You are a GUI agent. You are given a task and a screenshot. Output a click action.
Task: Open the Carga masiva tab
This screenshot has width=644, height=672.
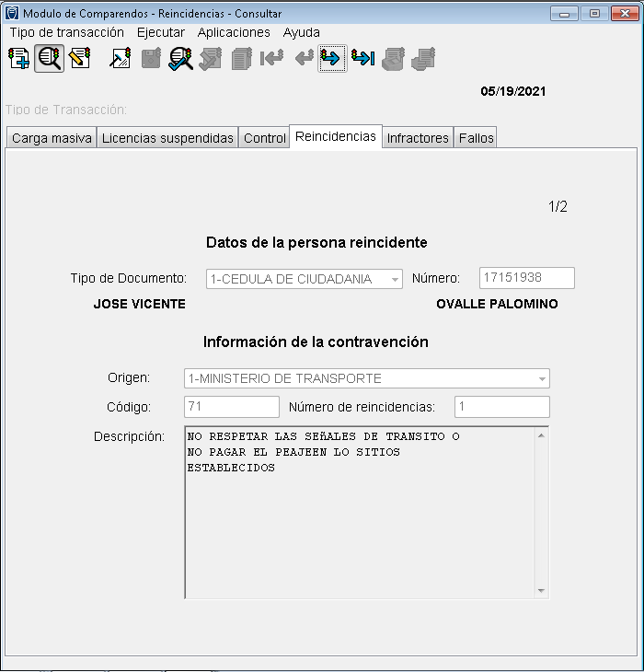click(x=52, y=138)
